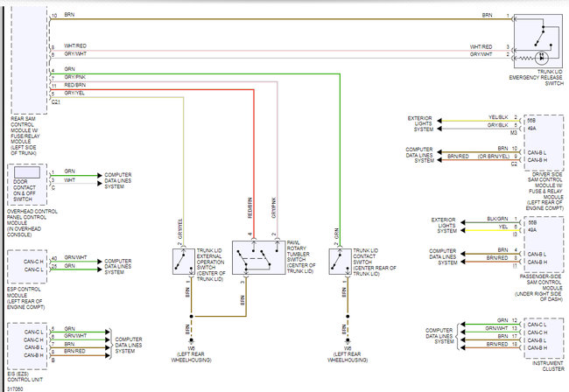The height and width of the screenshot is (392, 569).
Task: Click the trunk lid emergency release switch symbol
Action: pyautogui.click(x=538, y=41)
